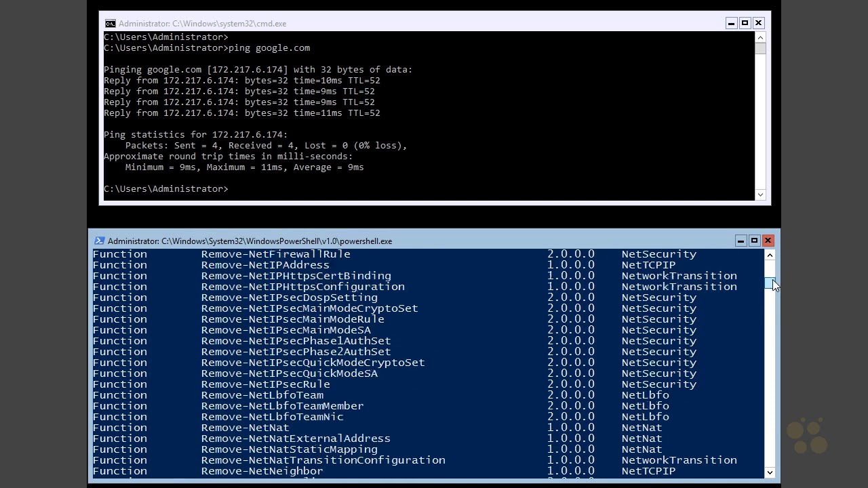868x488 pixels.
Task: Minimize the cmd.exe window
Action: click(731, 23)
